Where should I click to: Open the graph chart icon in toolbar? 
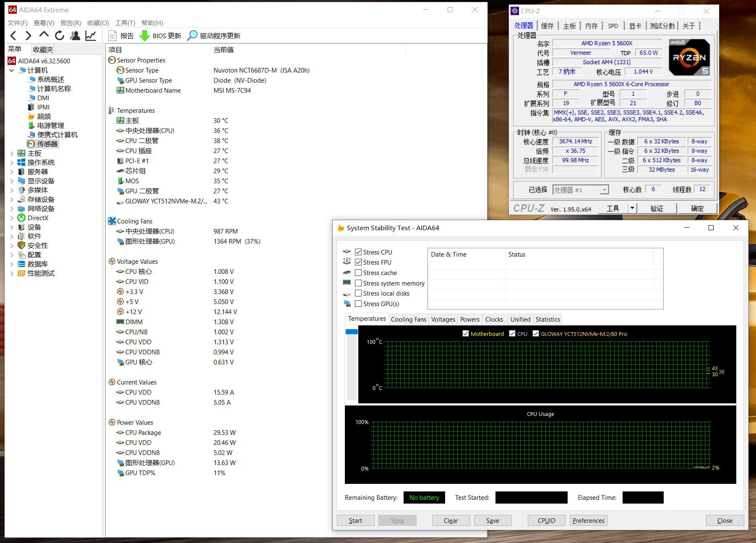91,36
